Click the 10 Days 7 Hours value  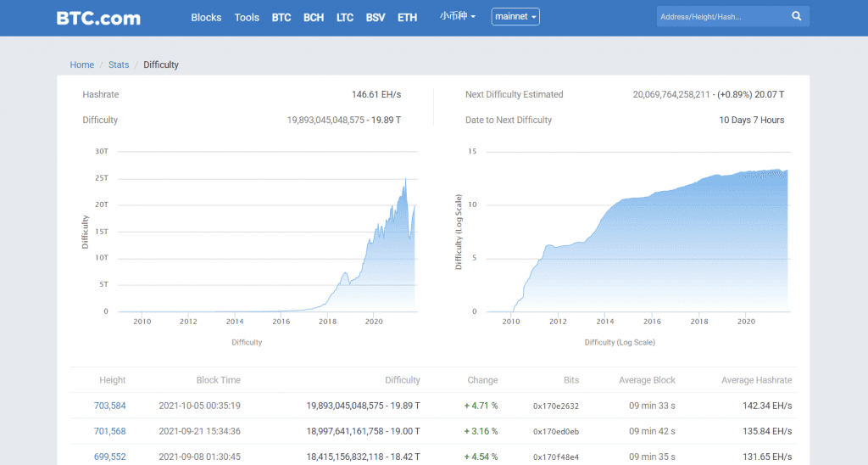click(752, 120)
